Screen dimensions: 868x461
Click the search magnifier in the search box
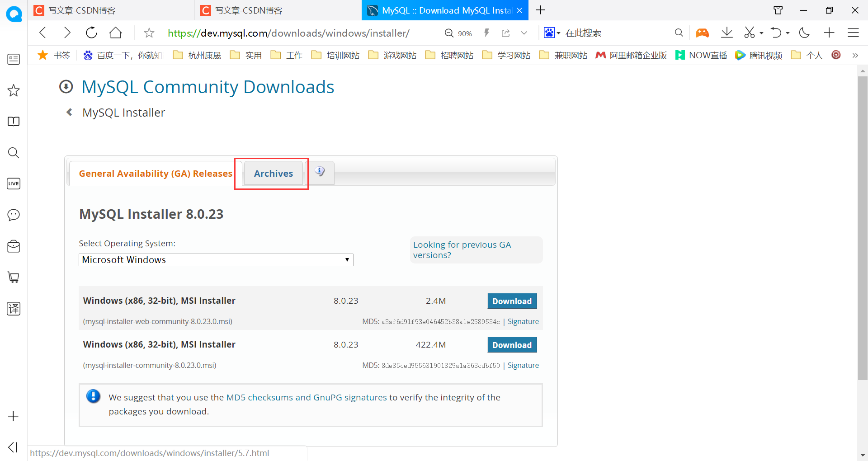click(x=679, y=33)
